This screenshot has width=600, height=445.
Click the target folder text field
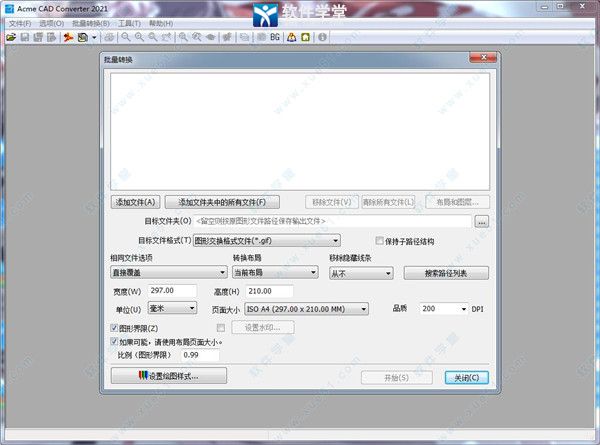pyautogui.click(x=332, y=221)
